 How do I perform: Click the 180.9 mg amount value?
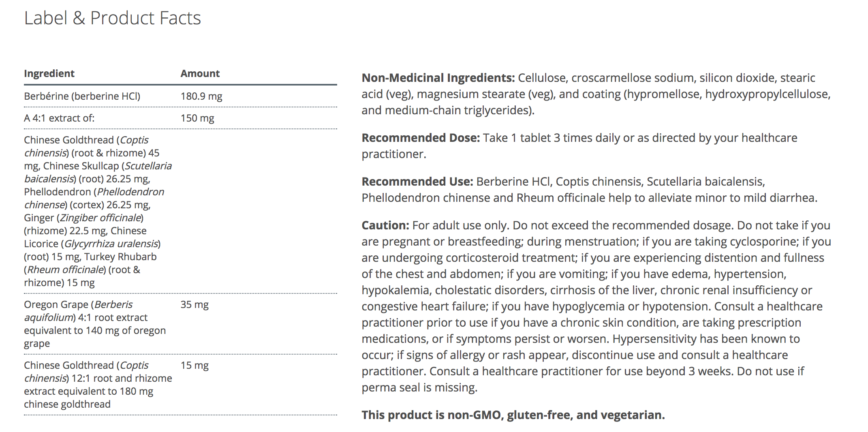(x=201, y=96)
